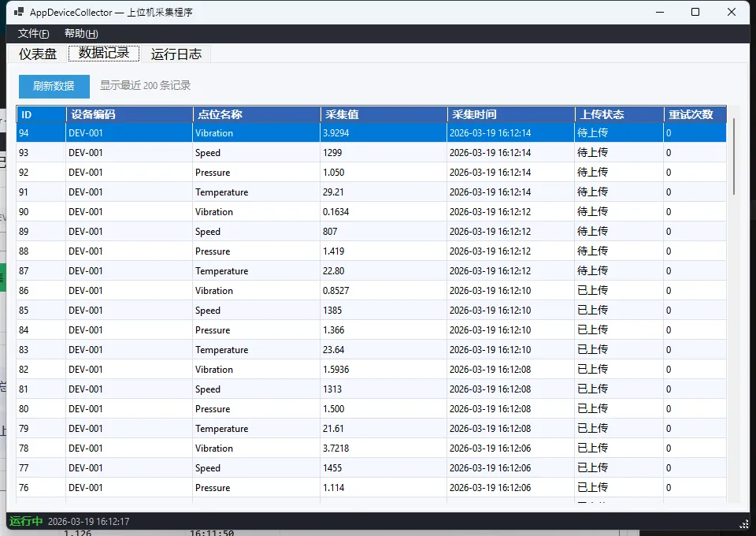Maximize the AppDeviceCollector window
Viewport: 756px width, 536px height.
[695, 12]
